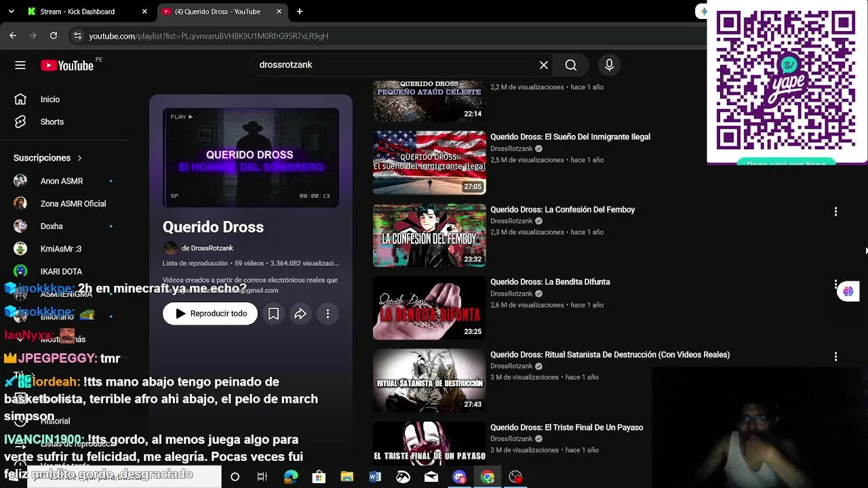Open Task View from the taskbar

262,477
